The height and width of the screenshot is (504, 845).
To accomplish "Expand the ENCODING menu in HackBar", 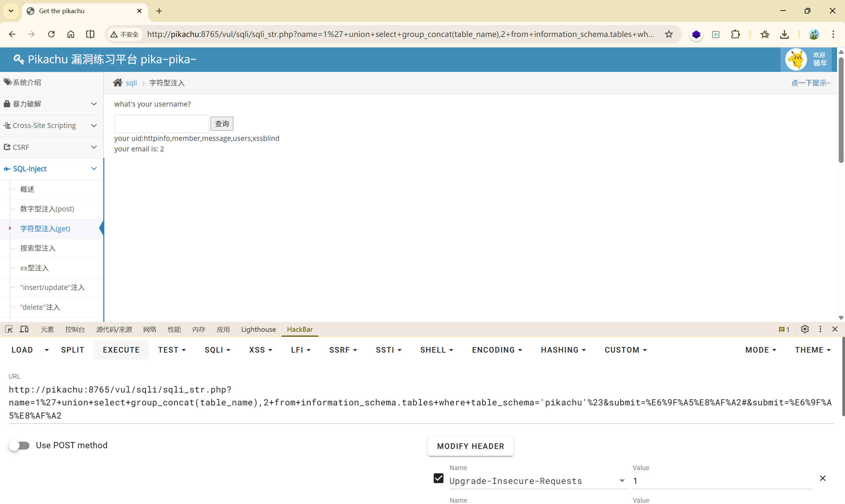I will coord(497,350).
